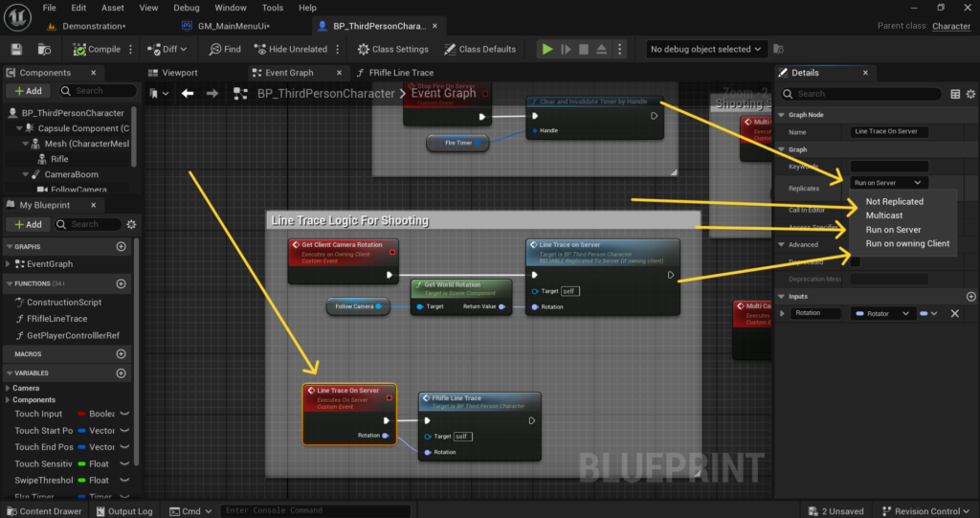Open the debug object selector dropdown
Screen dimensions: 980x518
(x=705, y=49)
